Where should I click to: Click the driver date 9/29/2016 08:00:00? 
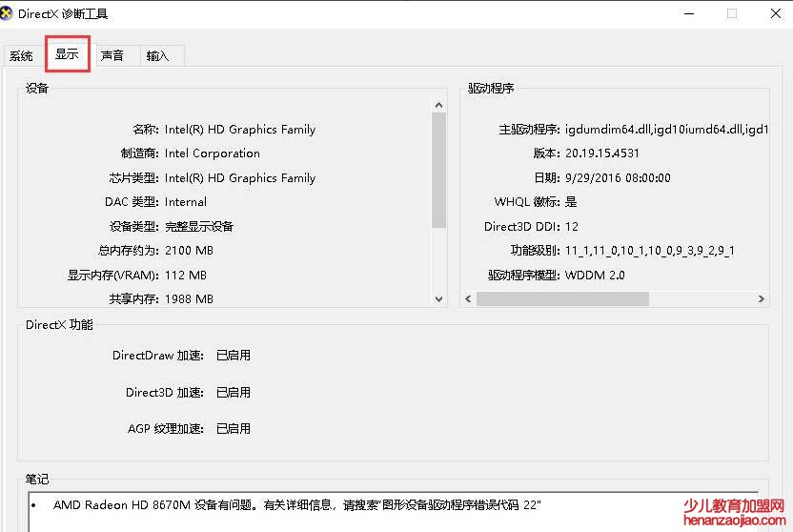click(x=618, y=178)
